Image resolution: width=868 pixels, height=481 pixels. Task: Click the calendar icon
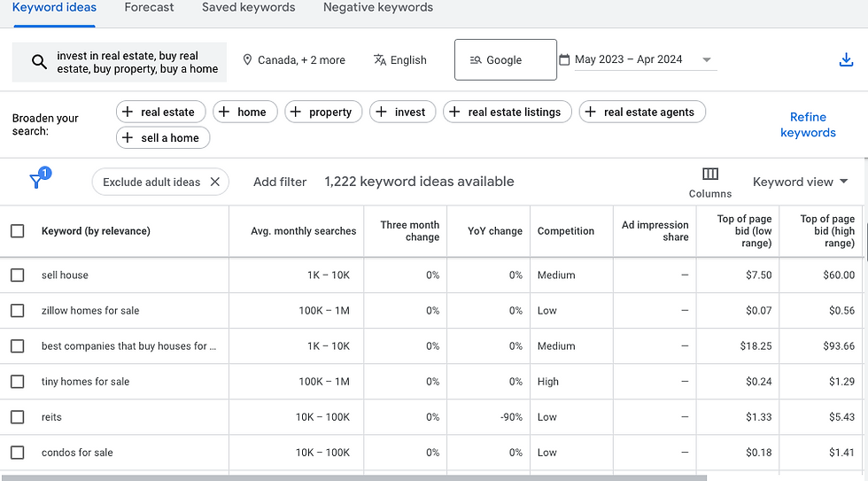point(564,59)
